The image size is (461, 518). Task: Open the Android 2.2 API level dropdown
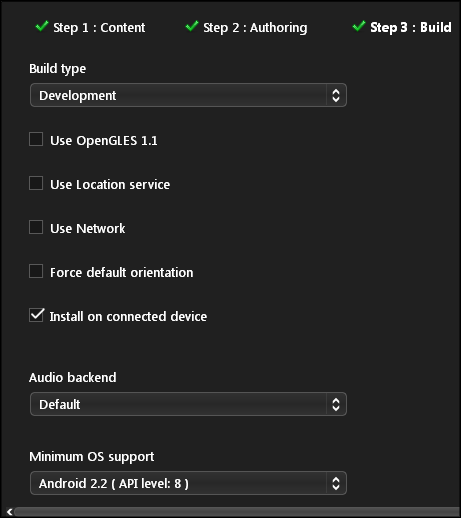pyautogui.click(x=188, y=483)
